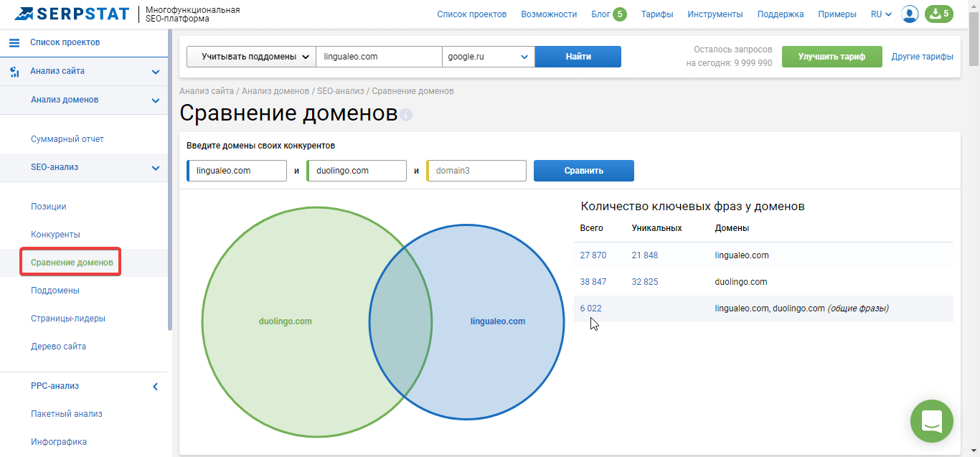Viewport: 980px width, 457px height.
Task: Open Страницы-лидеры in the sidebar
Action: (x=68, y=319)
